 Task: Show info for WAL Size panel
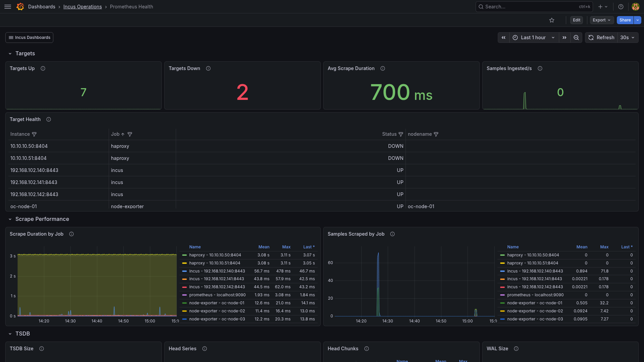[516, 349]
